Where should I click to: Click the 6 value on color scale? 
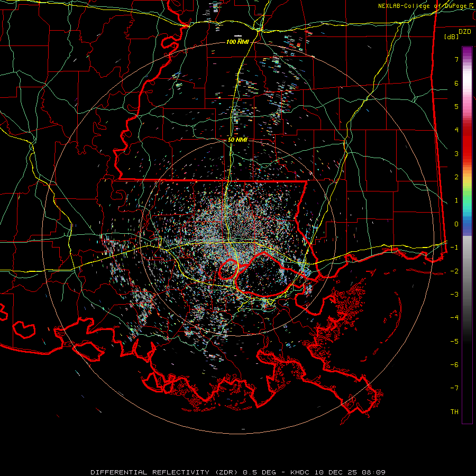point(456,83)
